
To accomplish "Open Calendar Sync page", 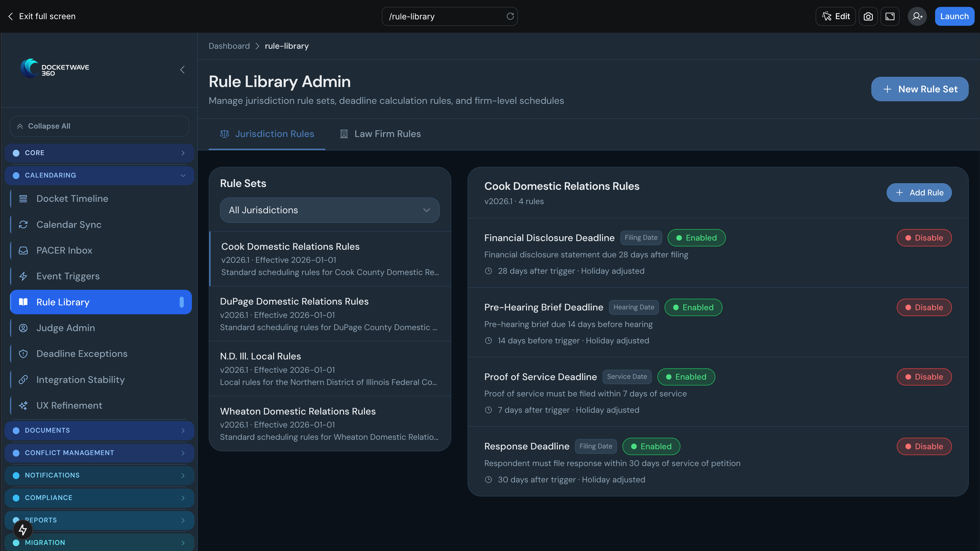I will point(101,224).
